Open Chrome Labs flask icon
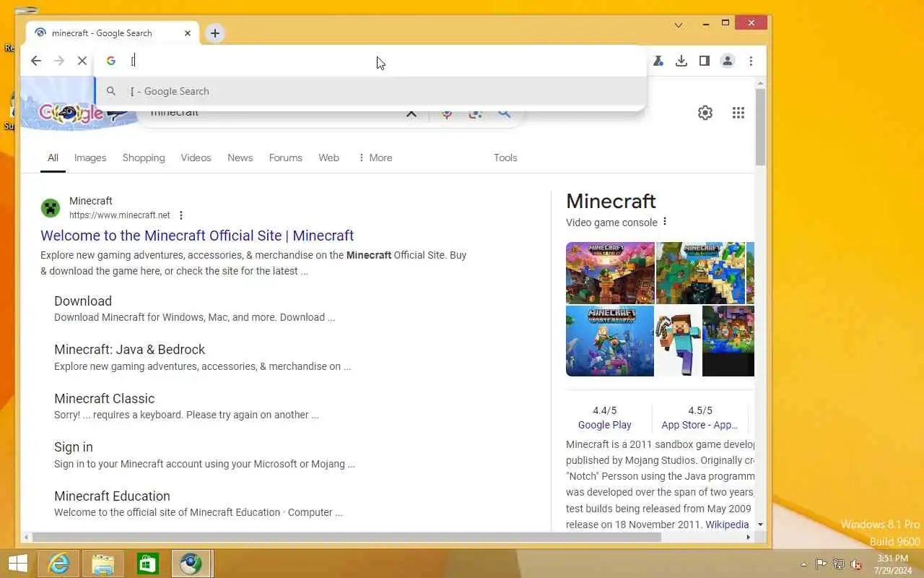The width and height of the screenshot is (924, 578). (658, 61)
